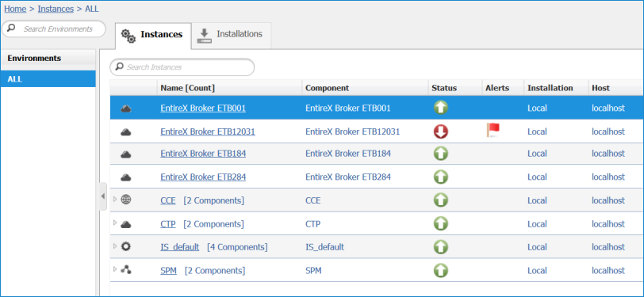Expand the SPM instance row

click(114, 268)
